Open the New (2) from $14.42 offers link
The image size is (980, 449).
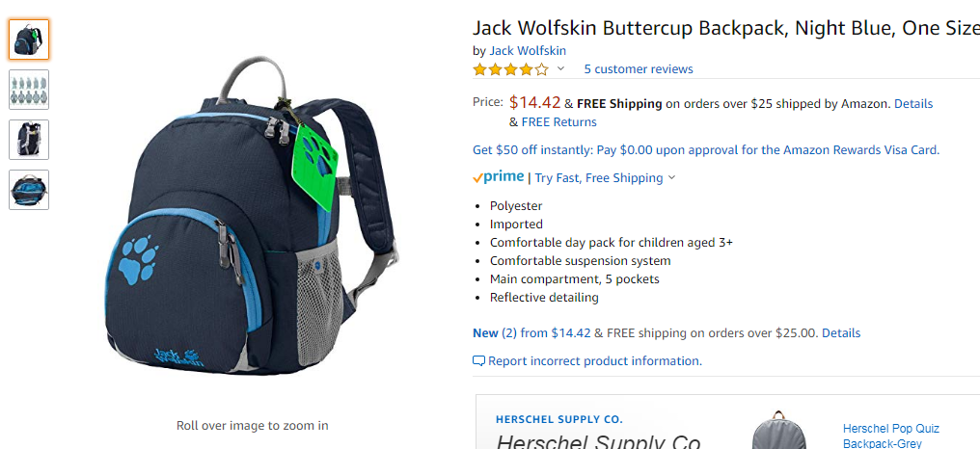[x=531, y=333]
